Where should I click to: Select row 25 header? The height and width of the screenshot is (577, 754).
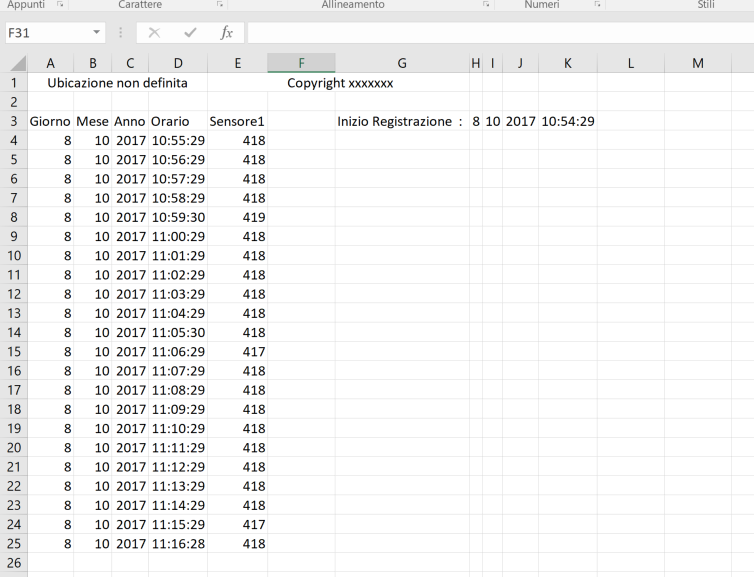tap(14, 543)
